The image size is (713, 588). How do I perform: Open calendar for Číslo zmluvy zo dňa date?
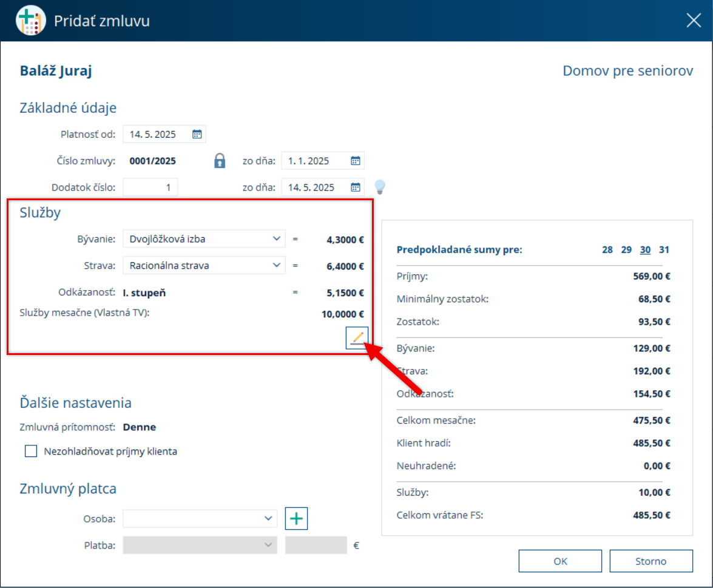356,161
